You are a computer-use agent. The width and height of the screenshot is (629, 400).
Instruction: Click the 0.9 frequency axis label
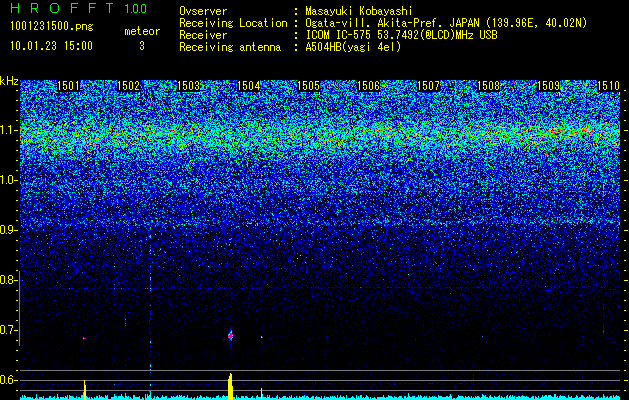pyautogui.click(x=8, y=230)
